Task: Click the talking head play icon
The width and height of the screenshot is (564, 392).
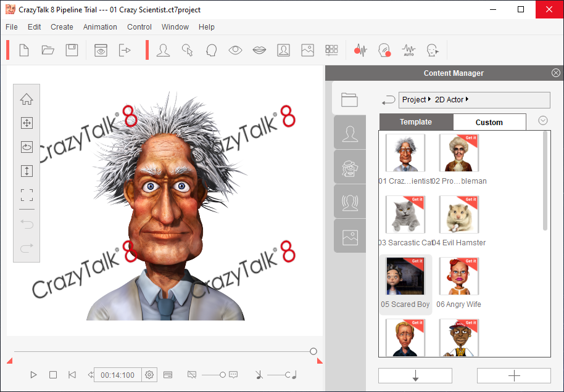Action: [x=433, y=51]
